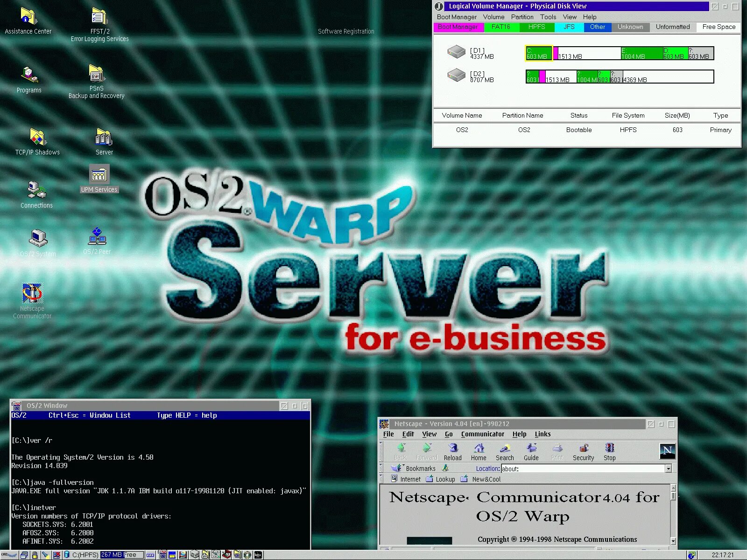Screen dimensions: 747x560
Task: Click the Search toolbar button in Netscape
Action: pos(505,452)
